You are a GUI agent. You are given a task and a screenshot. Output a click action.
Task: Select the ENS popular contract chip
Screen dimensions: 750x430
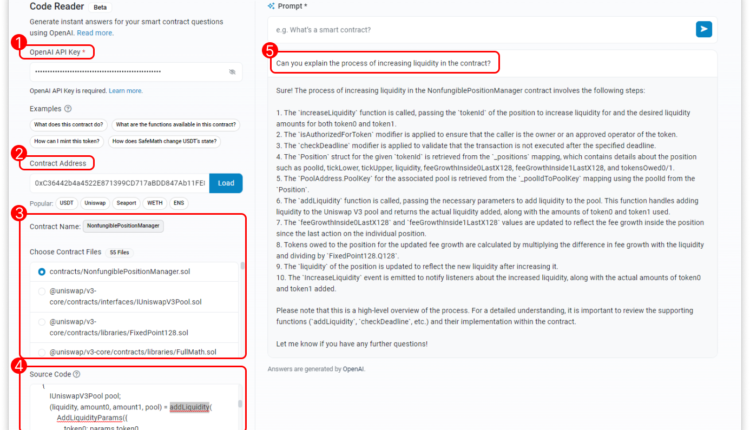(178, 203)
